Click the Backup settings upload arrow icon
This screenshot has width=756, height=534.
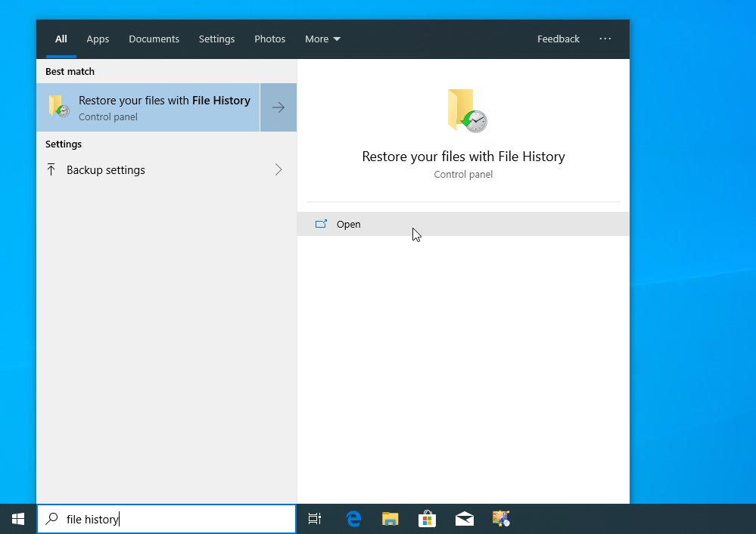coord(51,169)
